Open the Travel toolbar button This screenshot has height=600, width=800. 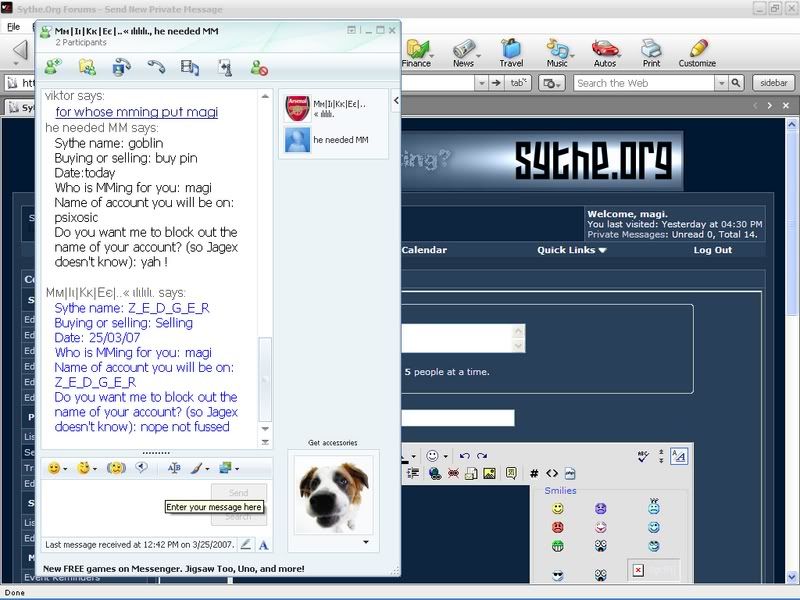coord(511,53)
